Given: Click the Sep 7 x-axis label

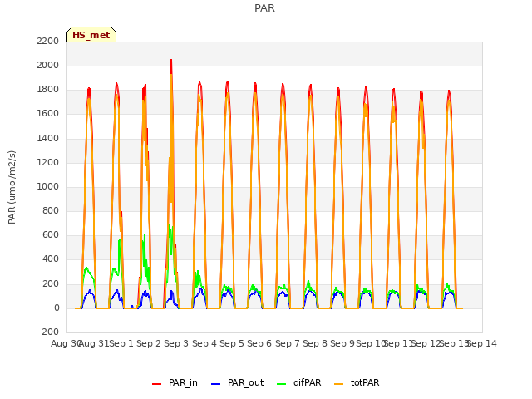Looking at the screenshot, I should [x=288, y=343].
